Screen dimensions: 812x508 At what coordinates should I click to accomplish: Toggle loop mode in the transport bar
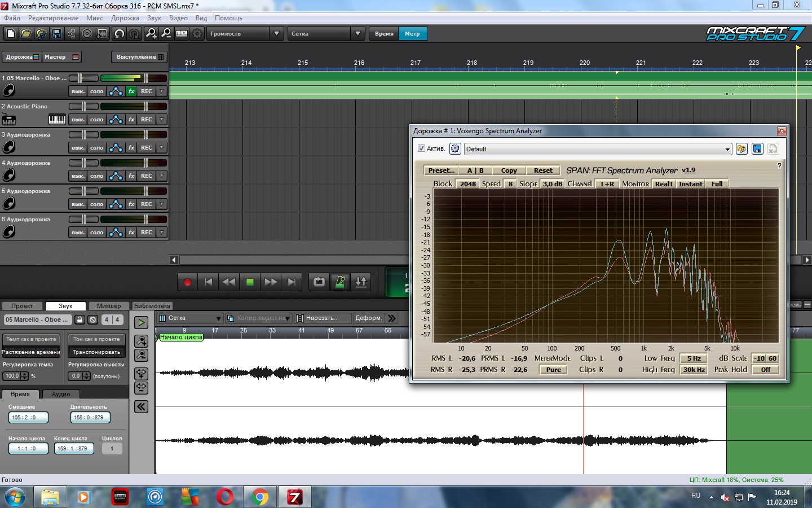(319, 282)
